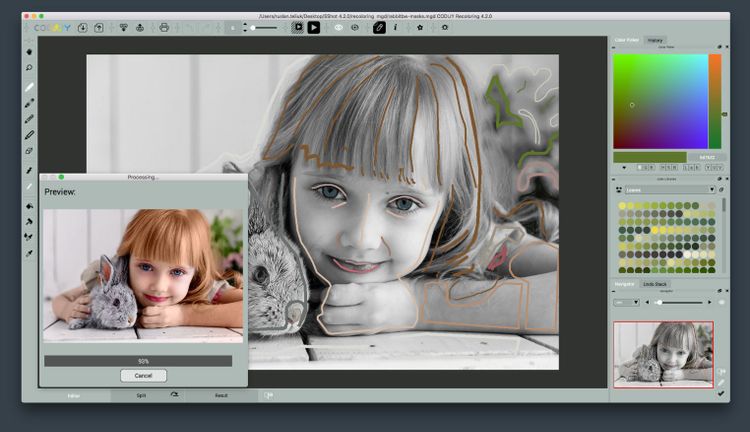Adjust the navigator zoom slider

tap(678, 302)
